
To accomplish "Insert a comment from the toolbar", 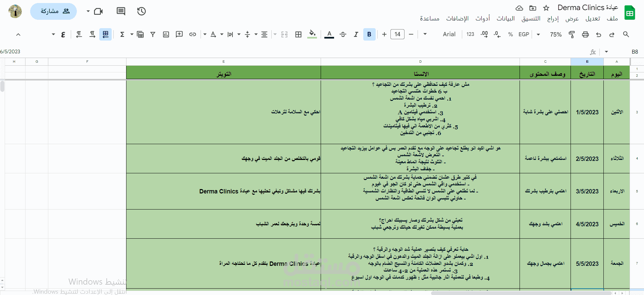I will coord(179,34).
